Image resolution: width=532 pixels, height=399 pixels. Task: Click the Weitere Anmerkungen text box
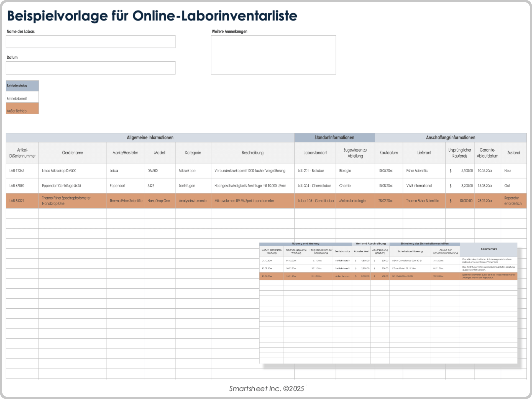pos(273,55)
